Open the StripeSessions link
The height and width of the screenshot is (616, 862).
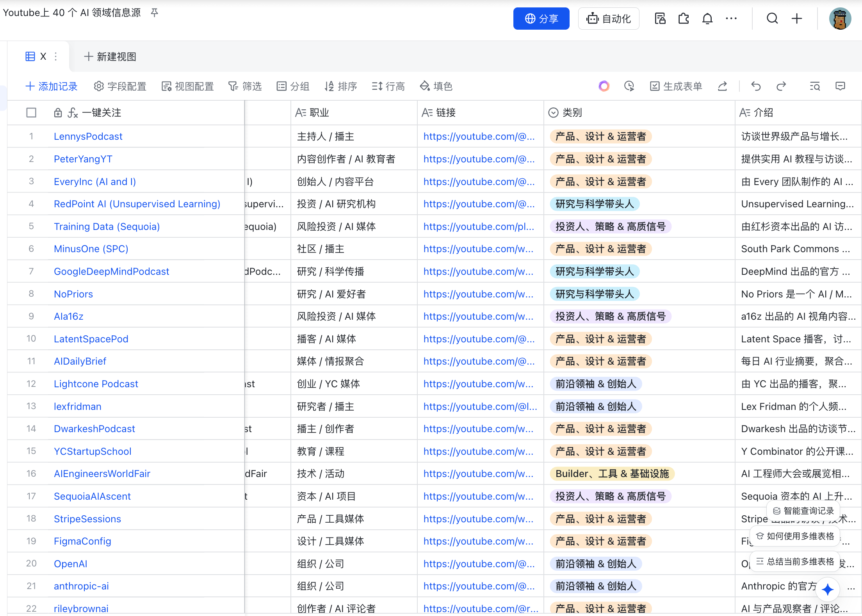point(87,519)
